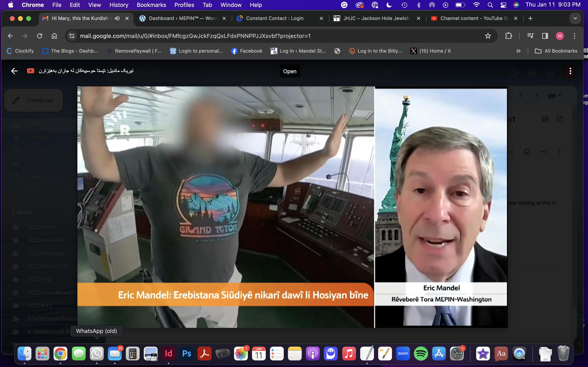Click the back arrow in the projector overlay
Screen dimensions: 588x367
coord(14,71)
